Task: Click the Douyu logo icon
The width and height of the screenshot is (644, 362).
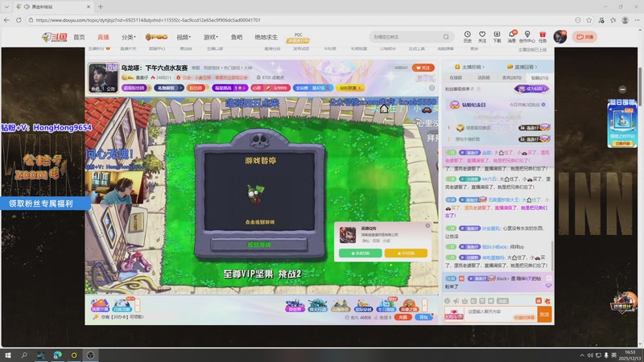Action: coord(55,37)
